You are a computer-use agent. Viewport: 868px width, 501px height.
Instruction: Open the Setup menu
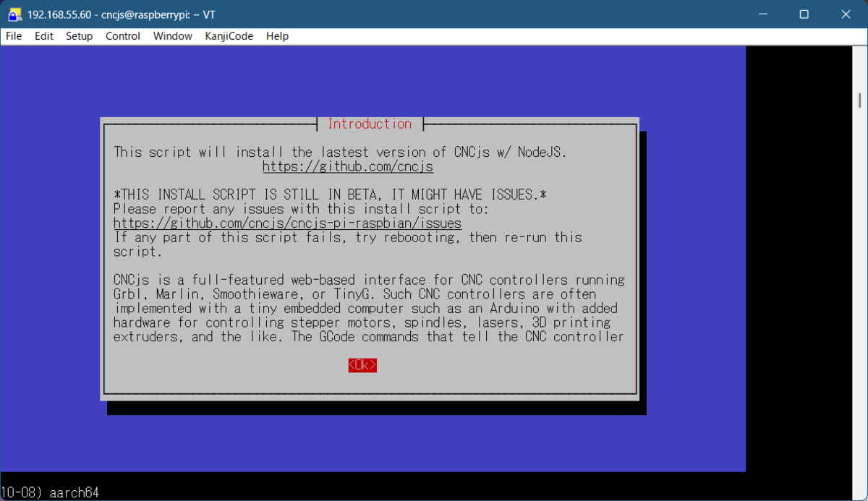point(80,36)
